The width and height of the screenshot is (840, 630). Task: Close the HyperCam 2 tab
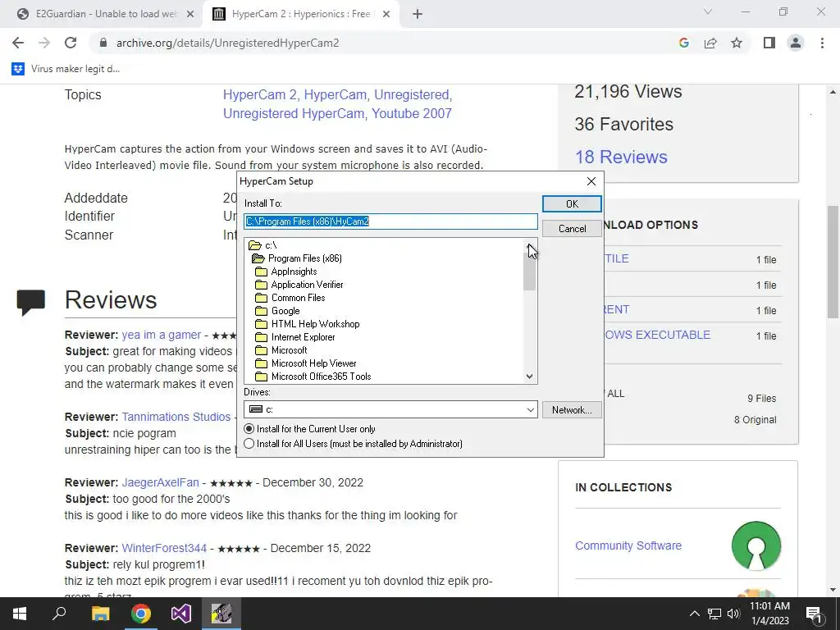coord(386,15)
